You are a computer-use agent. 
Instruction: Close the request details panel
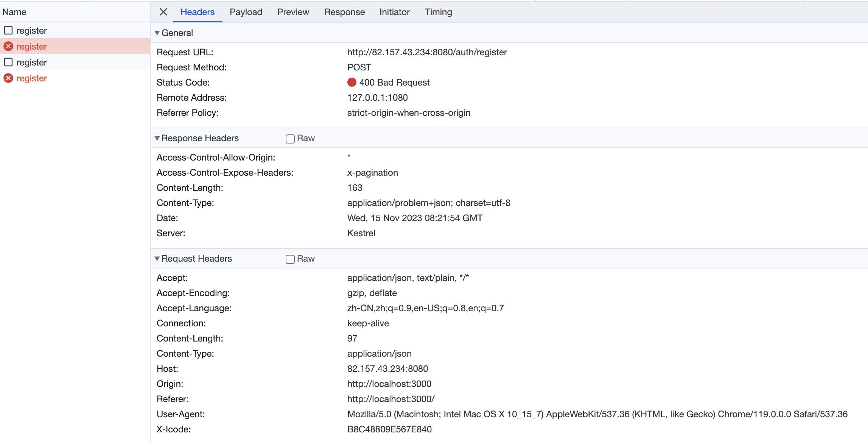coord(163,12)
